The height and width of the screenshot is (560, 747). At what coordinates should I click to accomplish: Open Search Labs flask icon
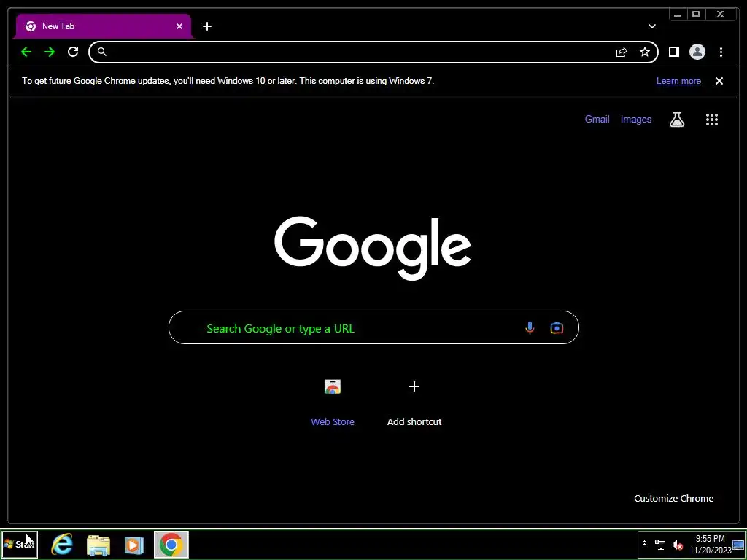point(677,120)
